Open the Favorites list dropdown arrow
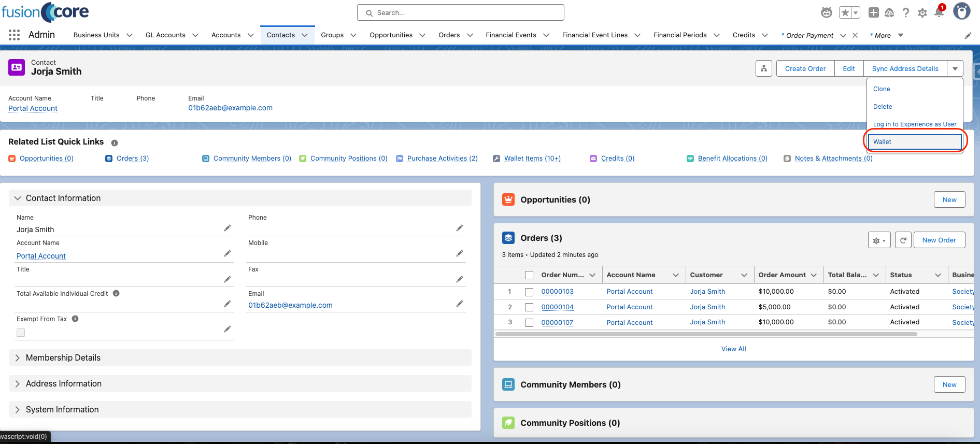Image resolution: width=980 pixels, height=444 pixels. pyautogui.click(x=856, y=12)
